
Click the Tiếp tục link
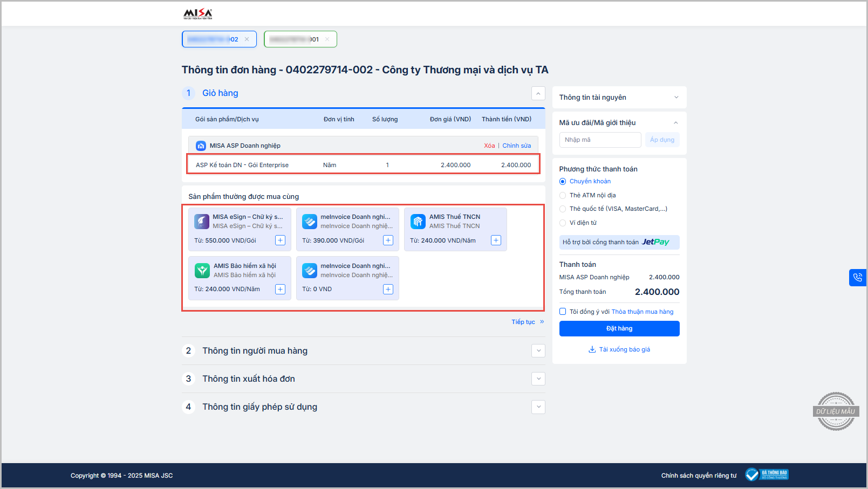pos(528,322)
